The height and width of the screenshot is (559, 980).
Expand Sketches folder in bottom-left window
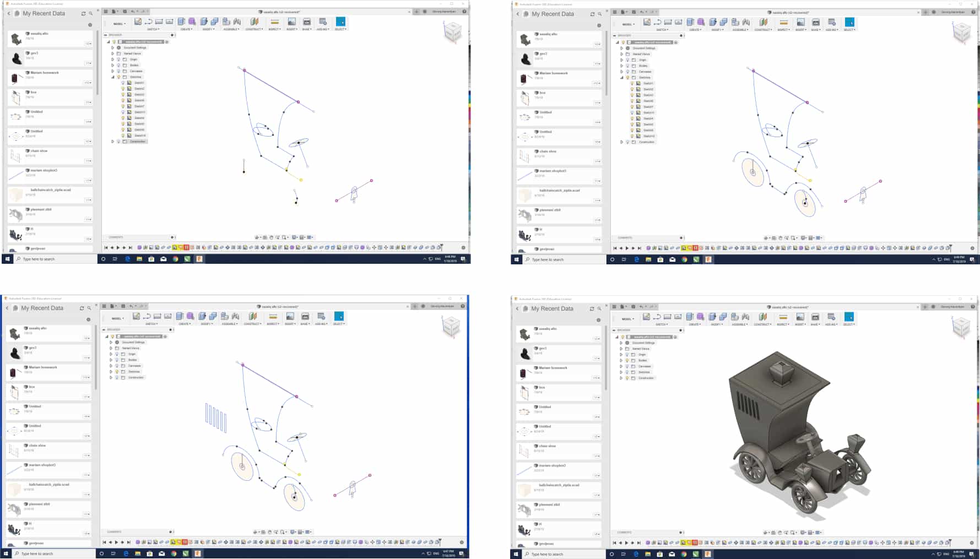(111, 372)
